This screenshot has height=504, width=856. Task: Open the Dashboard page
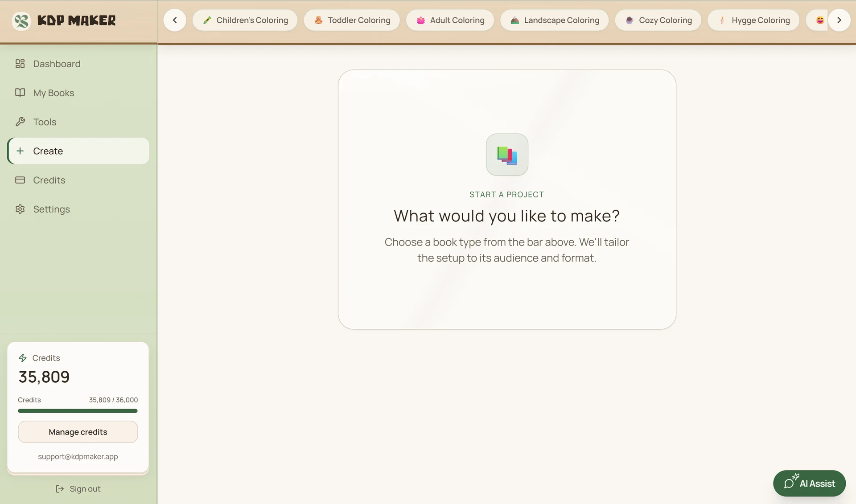coord(78,64)
